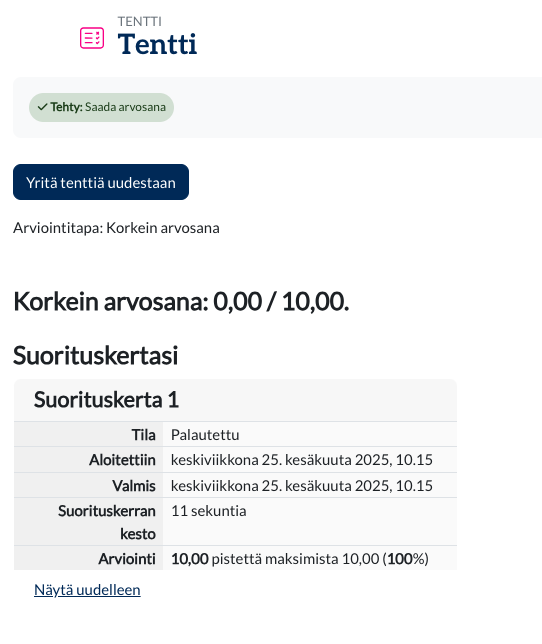The height and width of the screenshot is (644, 542).
Task: Click the Palautettu status value
Action: (x=205, y=435)
